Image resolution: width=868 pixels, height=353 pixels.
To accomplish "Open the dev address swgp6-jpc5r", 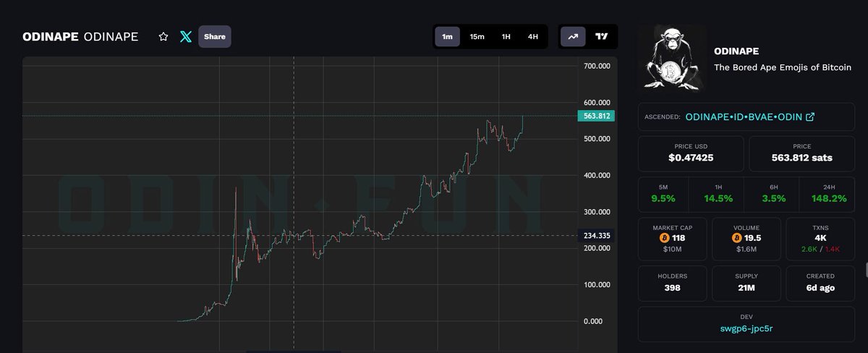I will [746, 328].
